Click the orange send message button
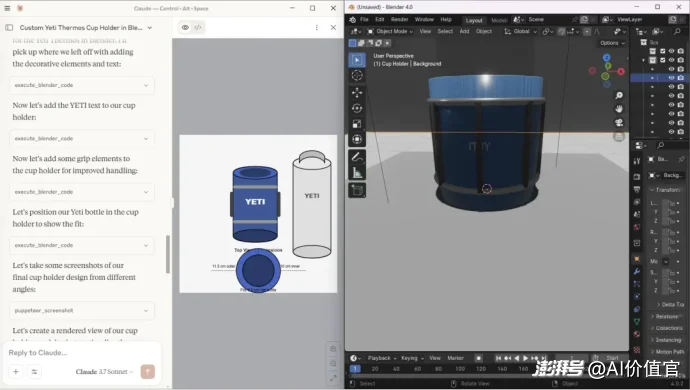 [148, 372]
